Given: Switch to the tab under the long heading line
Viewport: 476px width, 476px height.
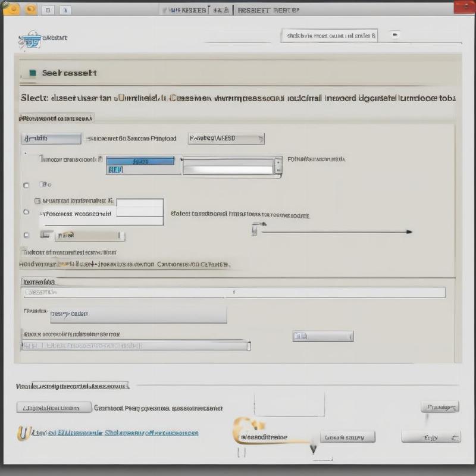Looking at the screenshot, I should click(x=57, y=118).
